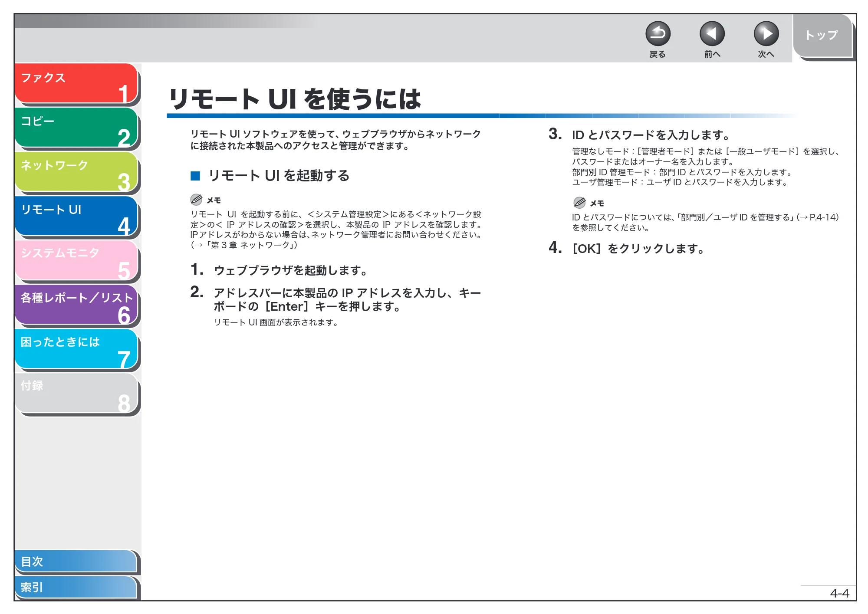868x614 pixels.
Task: Open the 索引 (index) button
Action: coord(76,588)
